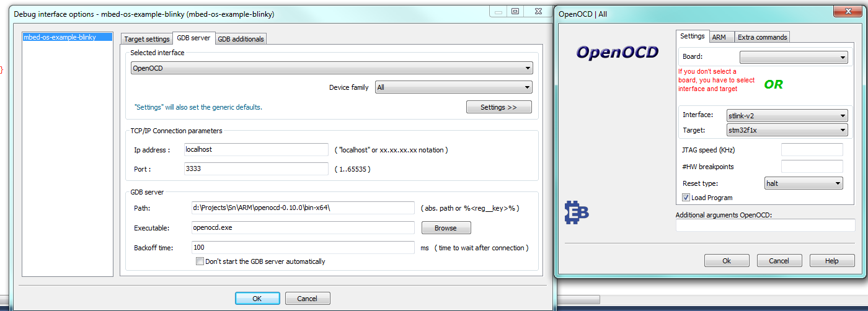Click the #HW breakpoints field
Screen dimensions: 868x311
click(x=812, y=167)
